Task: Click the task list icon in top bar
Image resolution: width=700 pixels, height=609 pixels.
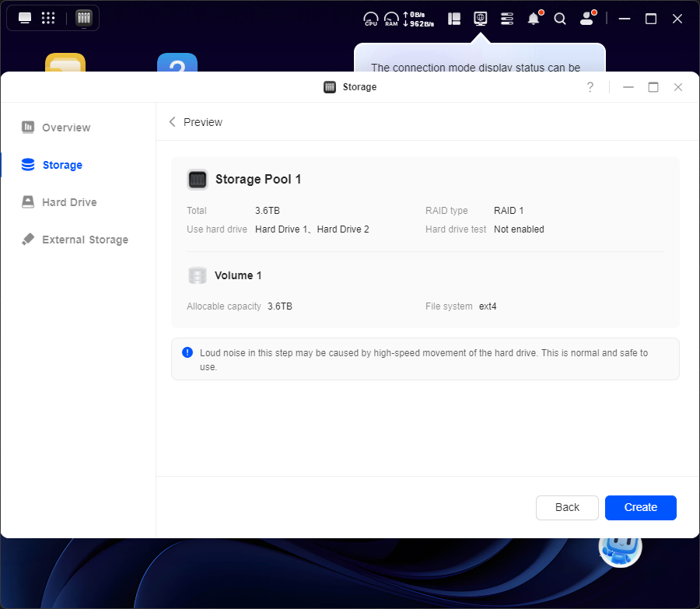Action: coord(507,18)
